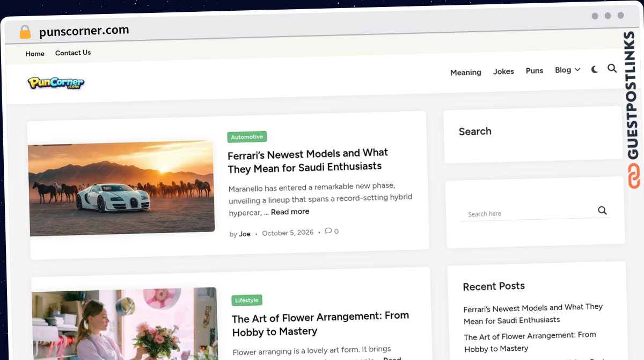Image resolution: width=644 pixels, height=360 pixels.
Task: Click the padlock icon in address bar
Action: pos(25,32)
